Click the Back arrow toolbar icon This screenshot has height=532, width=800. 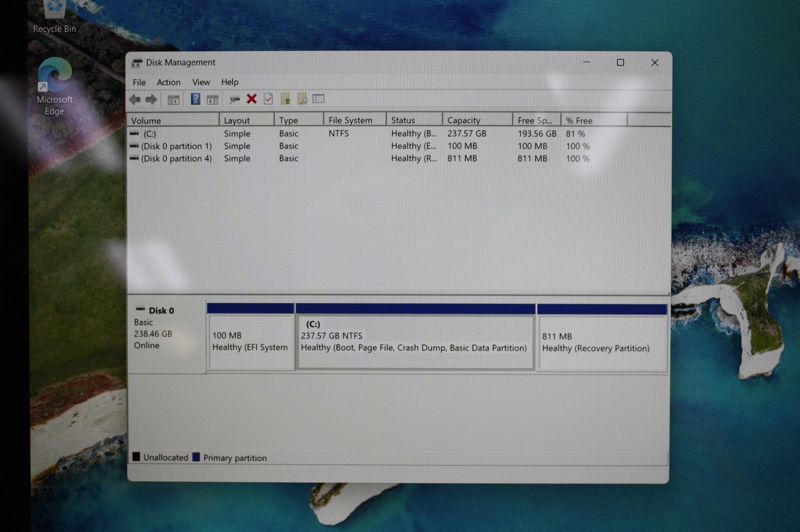click(x=135, y=99)
